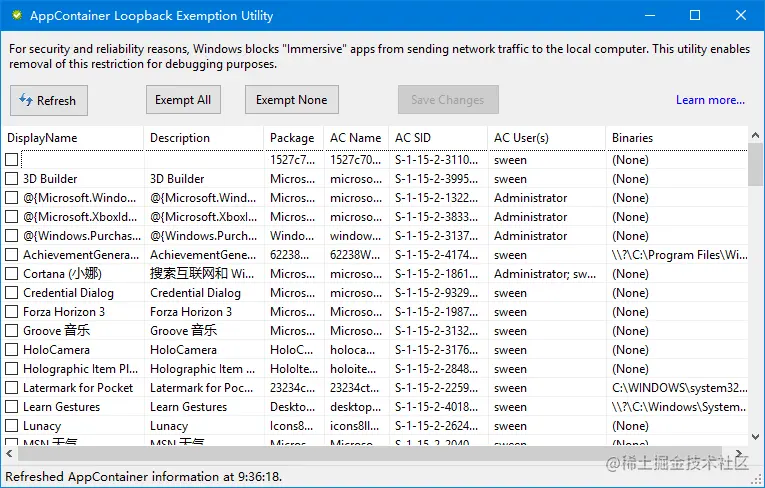Click the AC Name column header
The image size is (765, 488).
[356, 138]
